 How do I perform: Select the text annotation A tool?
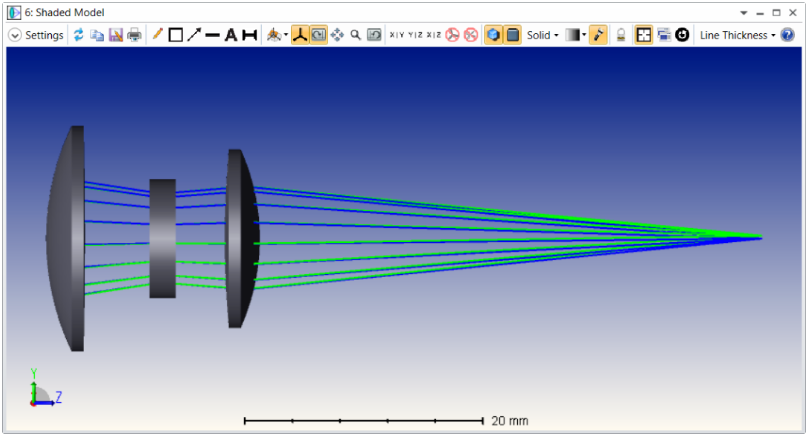pyautogui.click(x=231, y=35)
